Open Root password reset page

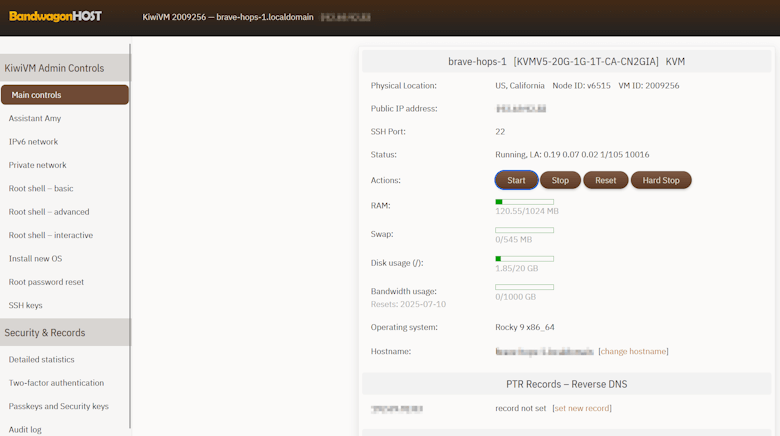46,282
